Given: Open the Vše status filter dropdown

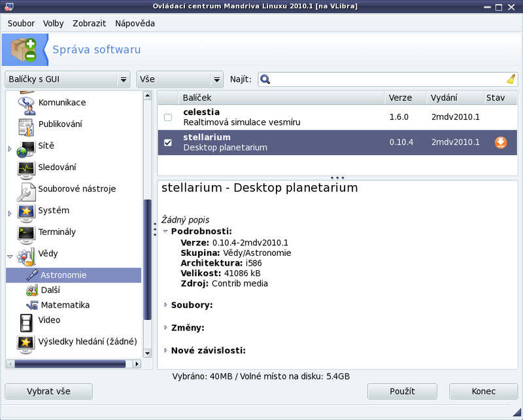Looking at the screenshot, I should point(180,79).
